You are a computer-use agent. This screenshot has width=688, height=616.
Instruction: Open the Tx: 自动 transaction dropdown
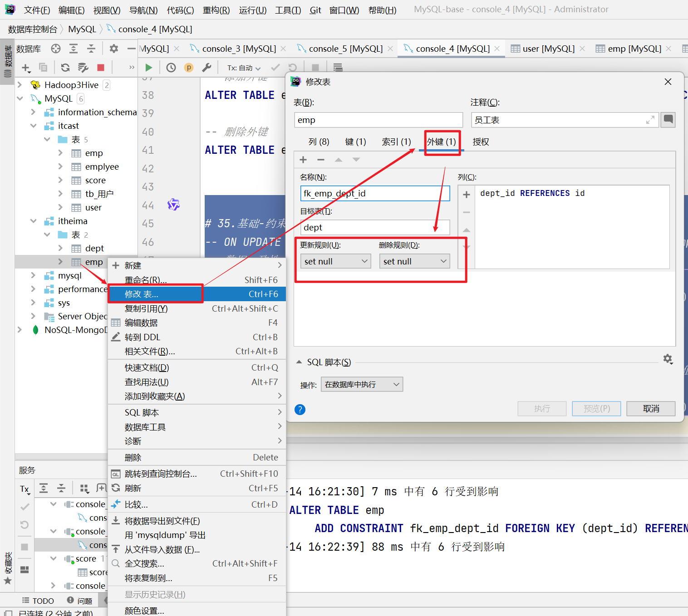click(x=244, y=68)
